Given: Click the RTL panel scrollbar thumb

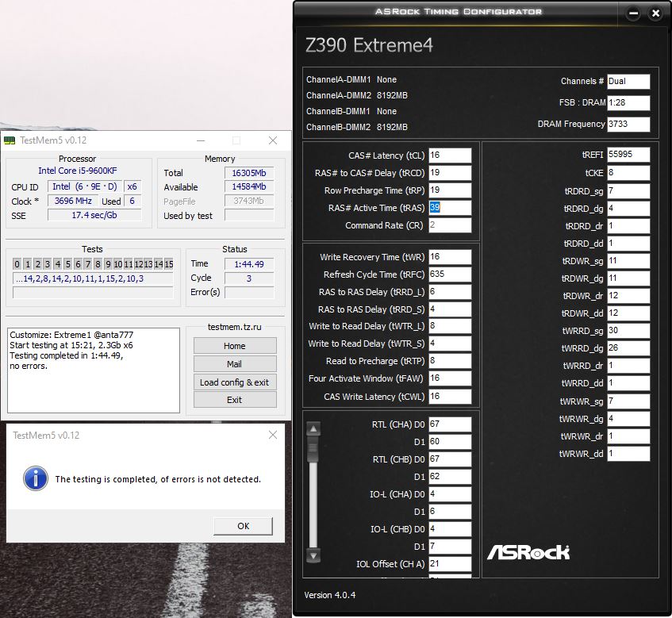Looking at the screenshot, I should (313, 449).
